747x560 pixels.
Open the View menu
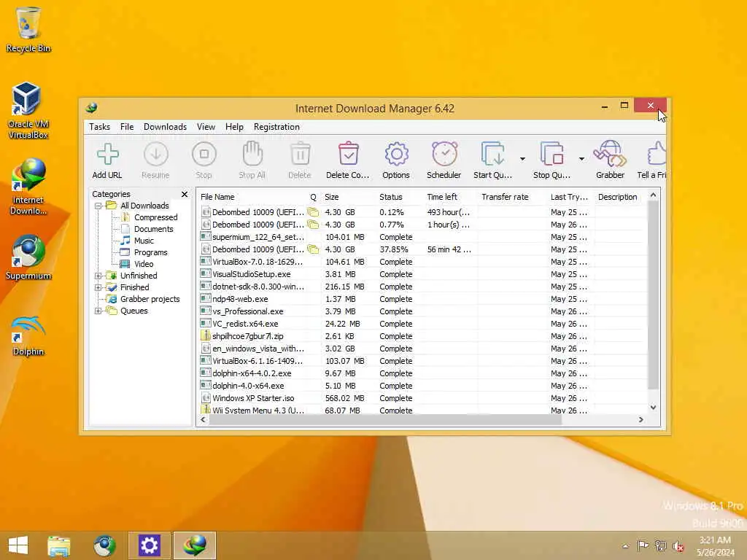click(206, 127)
